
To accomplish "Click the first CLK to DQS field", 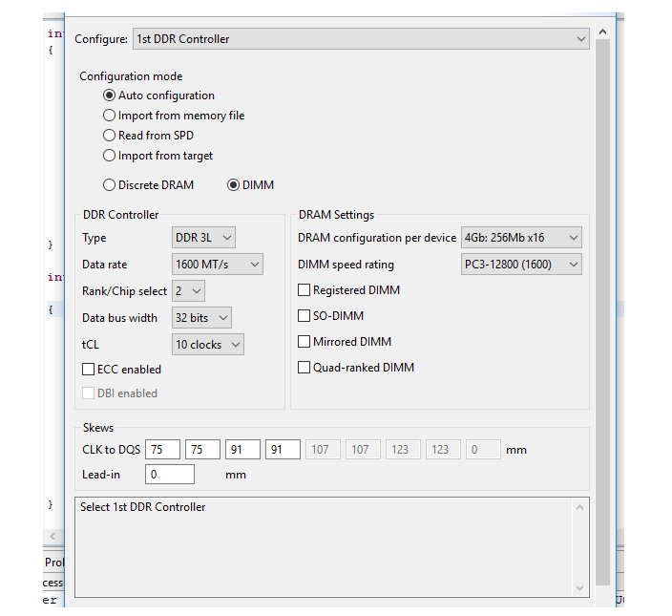I will click(162, 449).
